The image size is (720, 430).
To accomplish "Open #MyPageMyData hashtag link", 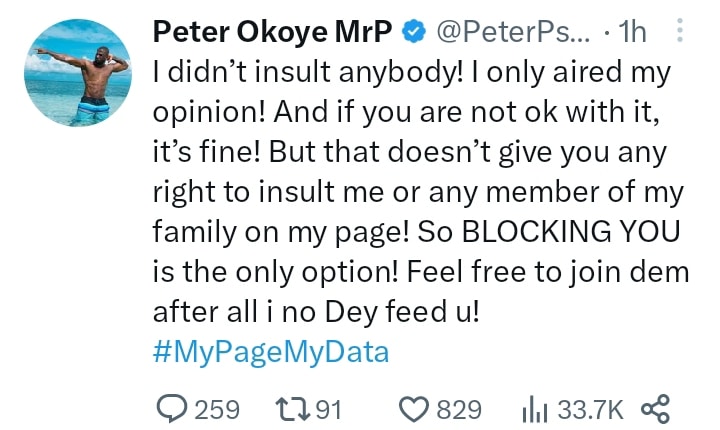I will click(x=271, y=352).
